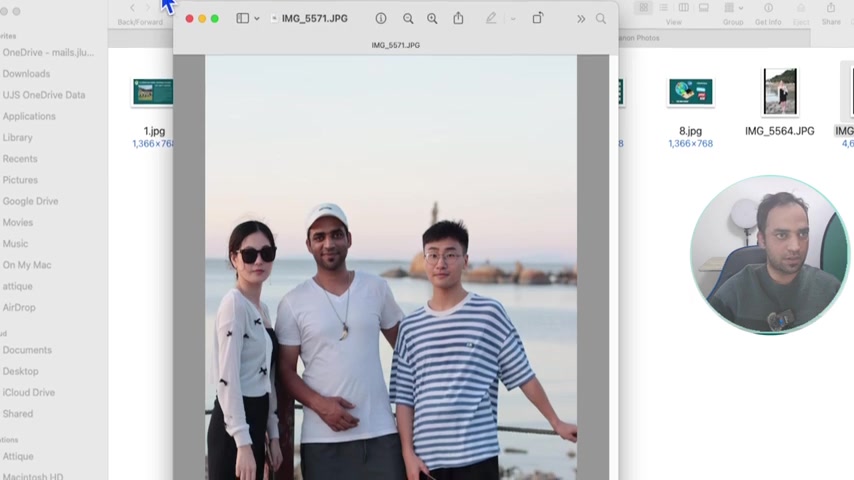Select On My Mac sidebar item
Screen dimensions: 854x480
tap(27, 265)
